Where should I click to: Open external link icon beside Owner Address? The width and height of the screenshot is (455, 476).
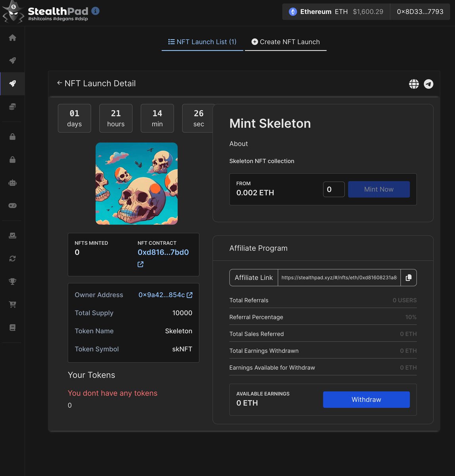[189, 295]
